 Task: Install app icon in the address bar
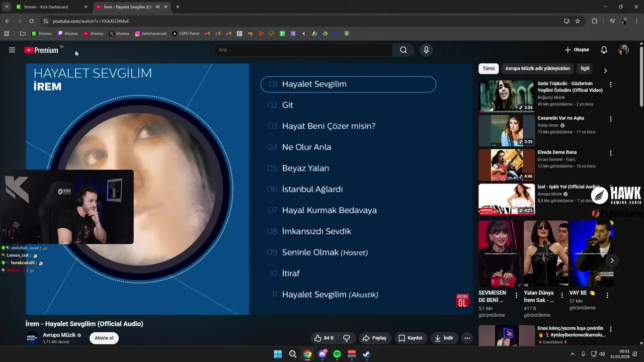(567, 21)
